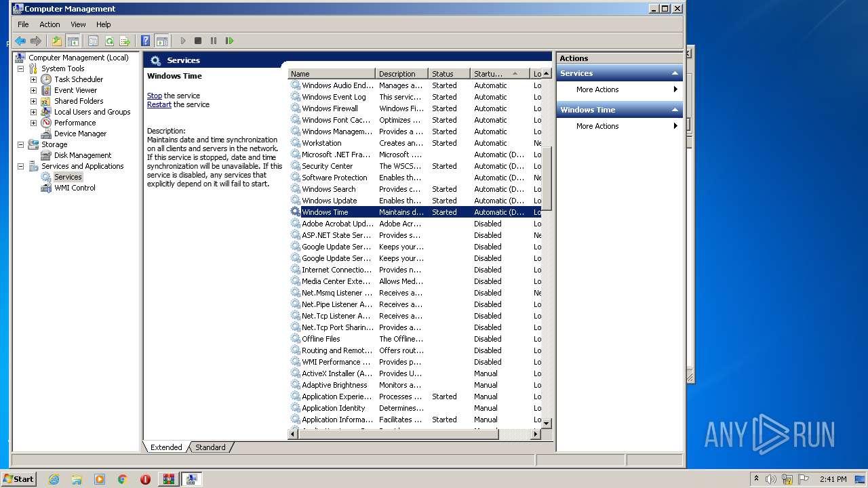This screenshot has height=488, width=868.
Task: Click the horizontal scrollbar thumb in services list
Action: [x=398, y=434]
